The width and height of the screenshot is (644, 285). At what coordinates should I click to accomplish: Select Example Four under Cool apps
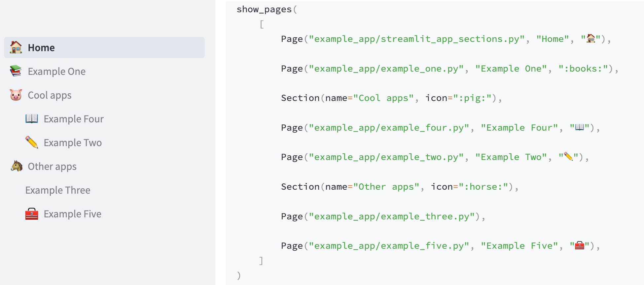(x=73, y=119)
